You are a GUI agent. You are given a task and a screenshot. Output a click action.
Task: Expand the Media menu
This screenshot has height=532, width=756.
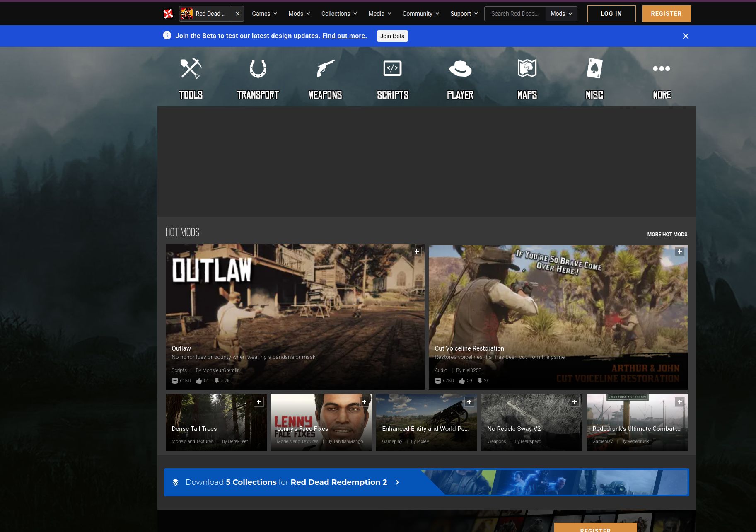pos(379,14)
